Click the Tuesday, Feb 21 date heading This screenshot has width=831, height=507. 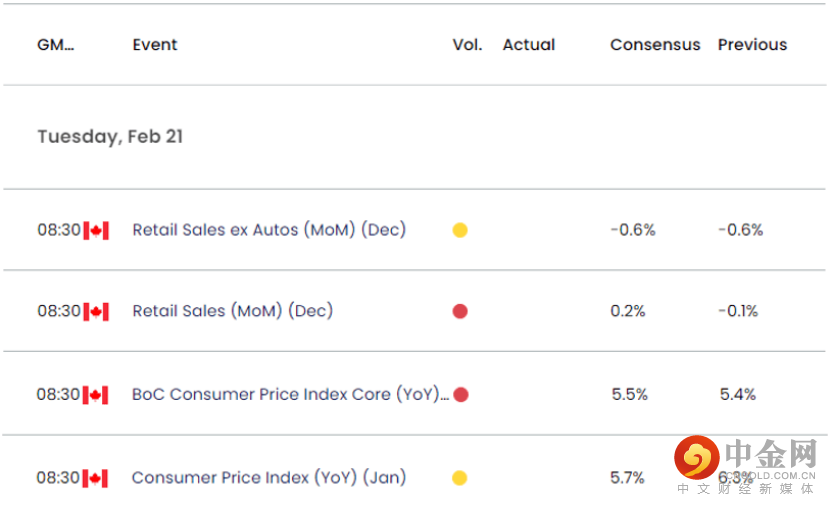tap(110, 137)
